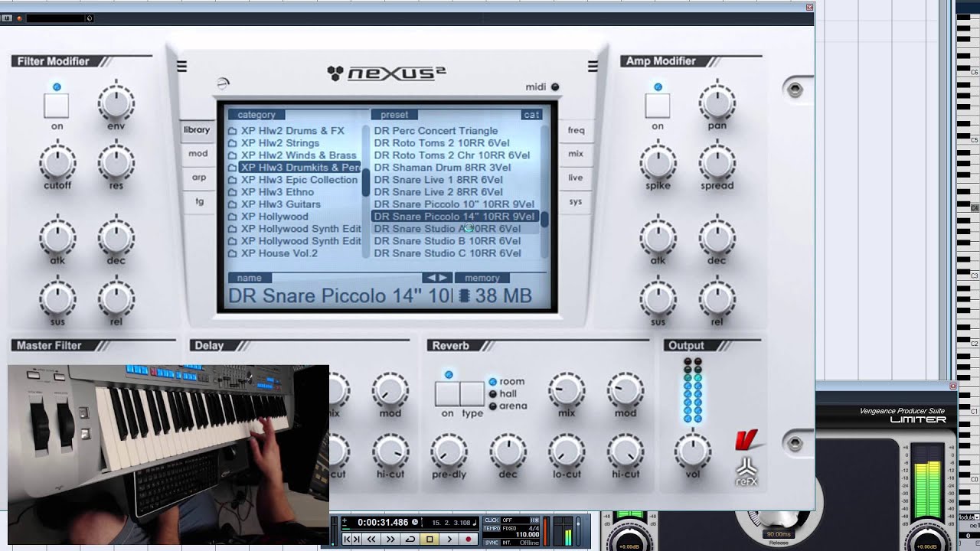This screenshot has width=980, height=551.
Task: Click the musical note icon beside bars position
Action: [475, 523]
